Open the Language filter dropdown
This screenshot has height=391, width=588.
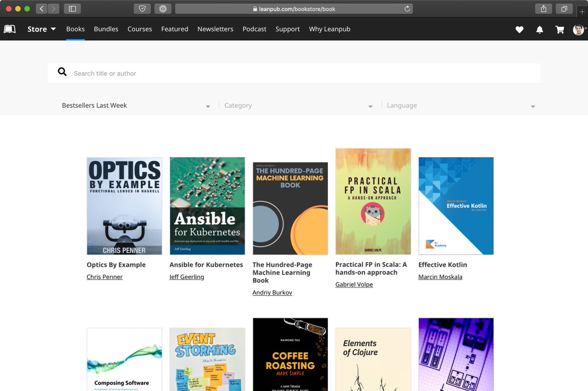[461, 105]
